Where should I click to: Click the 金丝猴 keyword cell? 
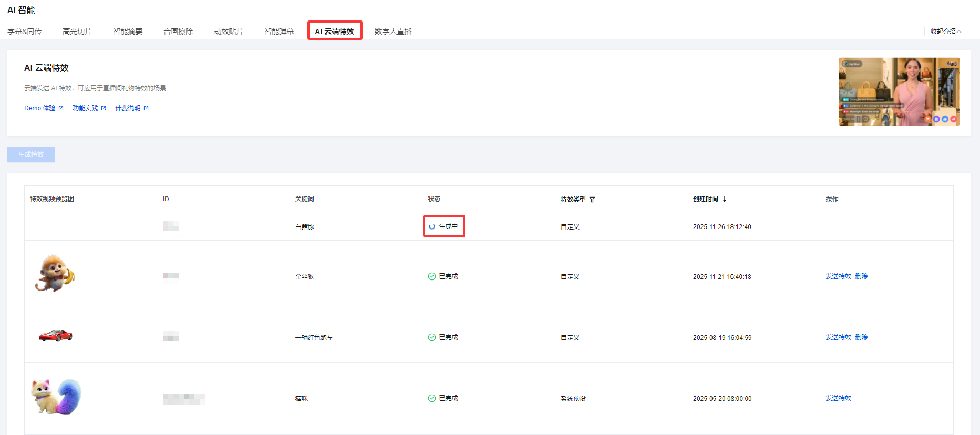pos(305,277)
